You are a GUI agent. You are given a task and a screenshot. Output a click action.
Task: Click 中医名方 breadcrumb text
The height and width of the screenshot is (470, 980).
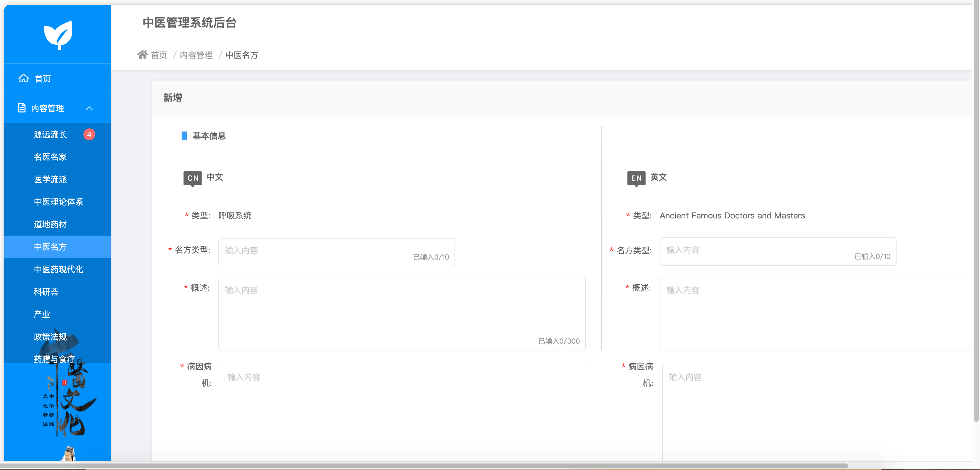242,55
